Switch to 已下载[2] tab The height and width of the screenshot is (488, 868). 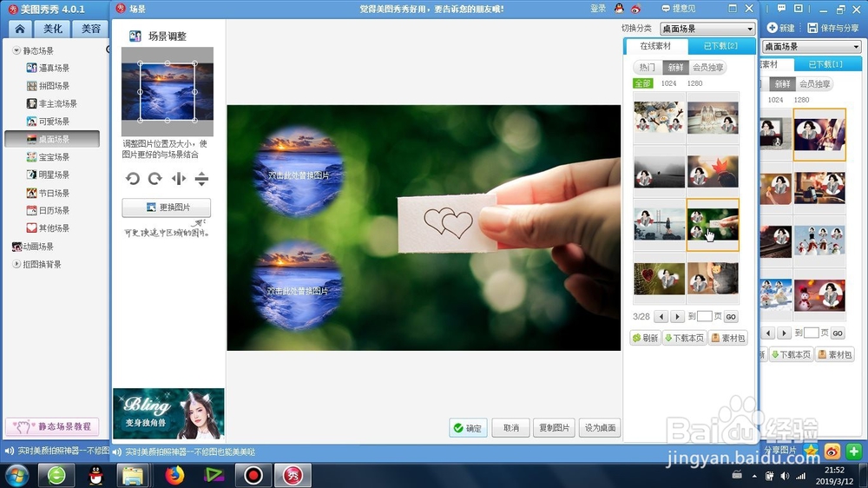tap(720, 46)
